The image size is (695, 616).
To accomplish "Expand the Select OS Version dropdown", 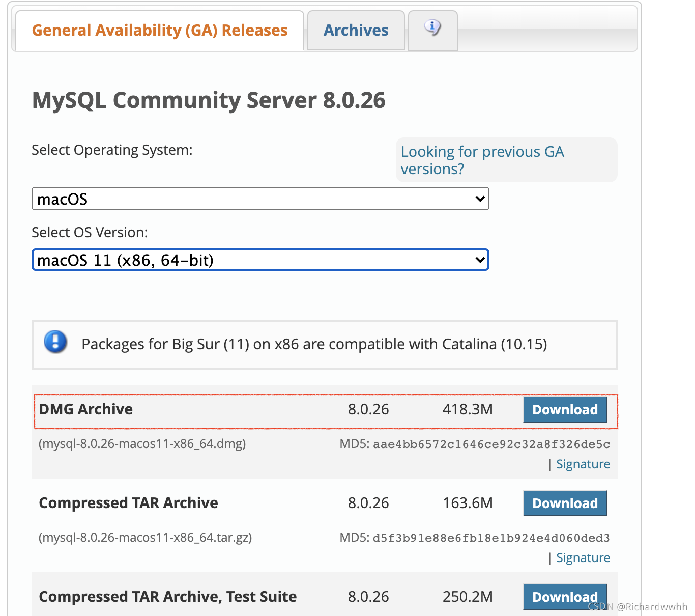I will 260,260.
